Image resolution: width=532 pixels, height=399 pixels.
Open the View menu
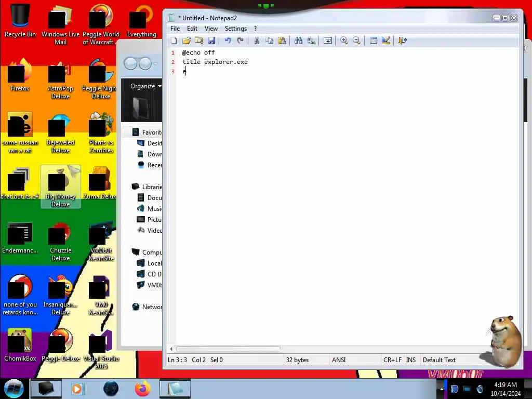(211, 29)
